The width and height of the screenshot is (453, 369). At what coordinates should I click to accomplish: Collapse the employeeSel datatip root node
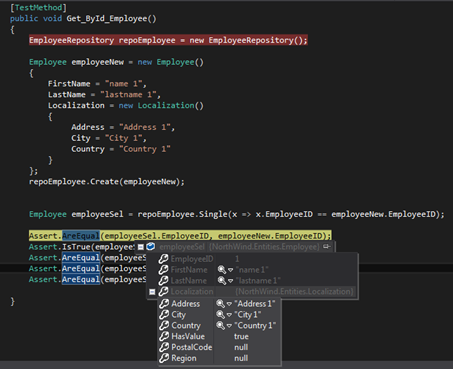[141, 247]
